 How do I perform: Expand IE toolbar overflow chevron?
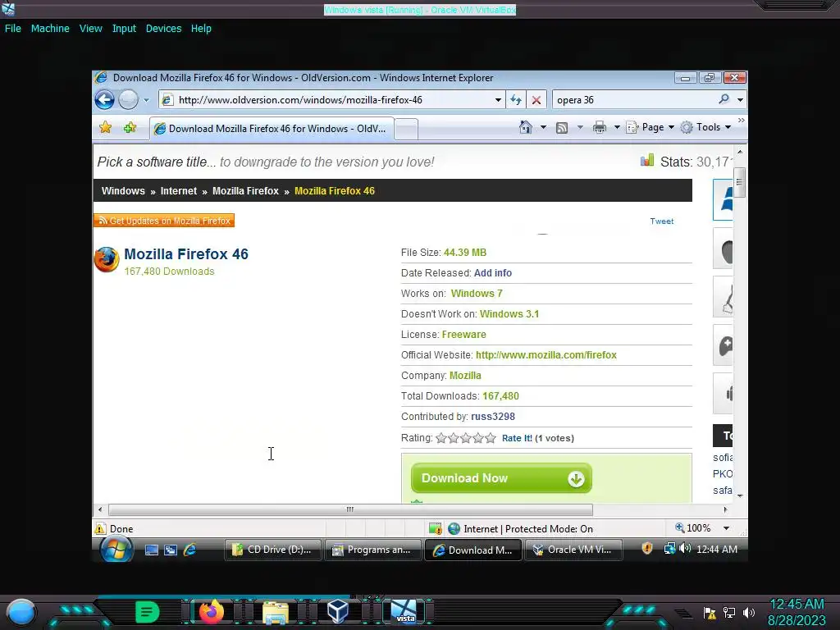[741, 120]
